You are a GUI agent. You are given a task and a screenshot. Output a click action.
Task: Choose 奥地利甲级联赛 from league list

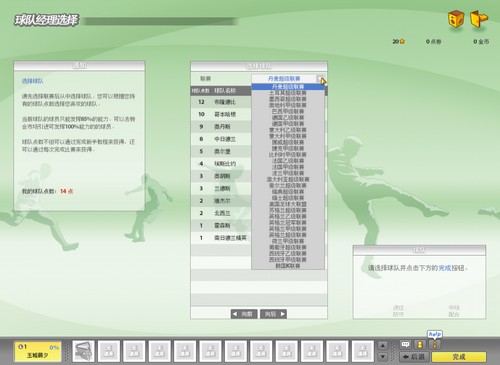(x=288, y=105)
